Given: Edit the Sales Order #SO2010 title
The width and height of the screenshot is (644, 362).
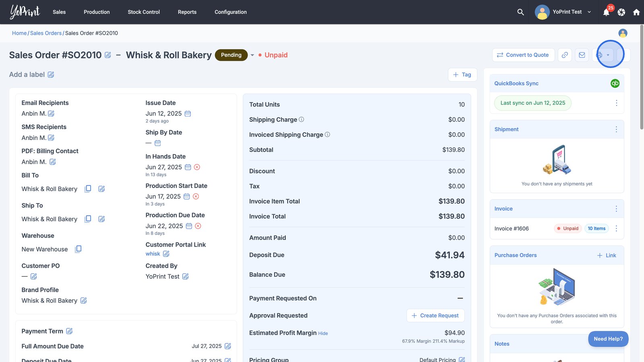Looking at the screenshot, I should [108, 55].
